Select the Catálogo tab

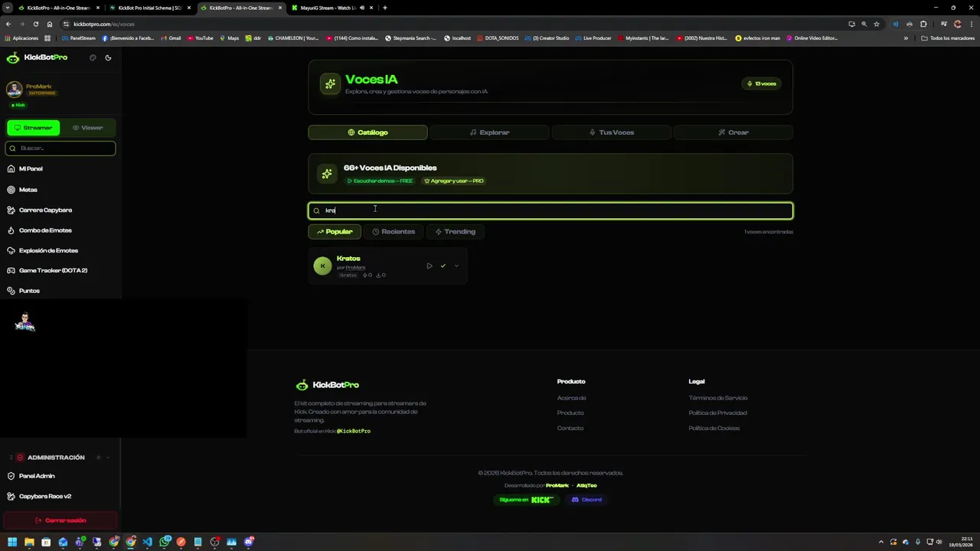[x=367, y=132]
